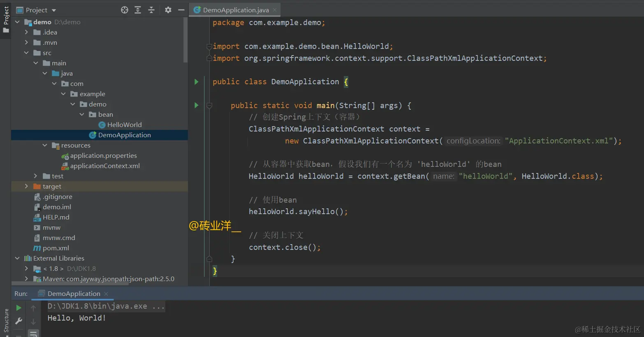Image resolution: width=644 pixels, height=337 pixels.
Task: Fold the import statements block
Action: [x=209, y=46]
